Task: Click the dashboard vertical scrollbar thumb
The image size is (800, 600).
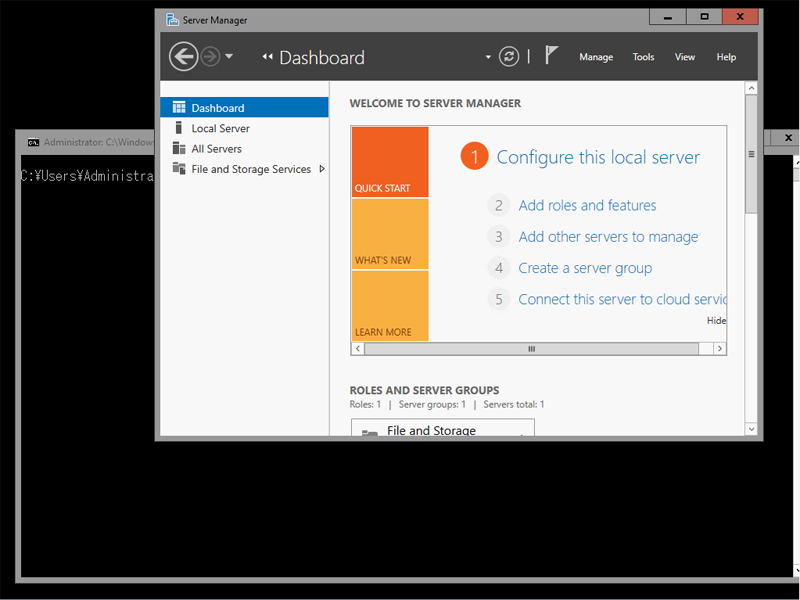Action: pyautogui.click(x=751, y=154)
